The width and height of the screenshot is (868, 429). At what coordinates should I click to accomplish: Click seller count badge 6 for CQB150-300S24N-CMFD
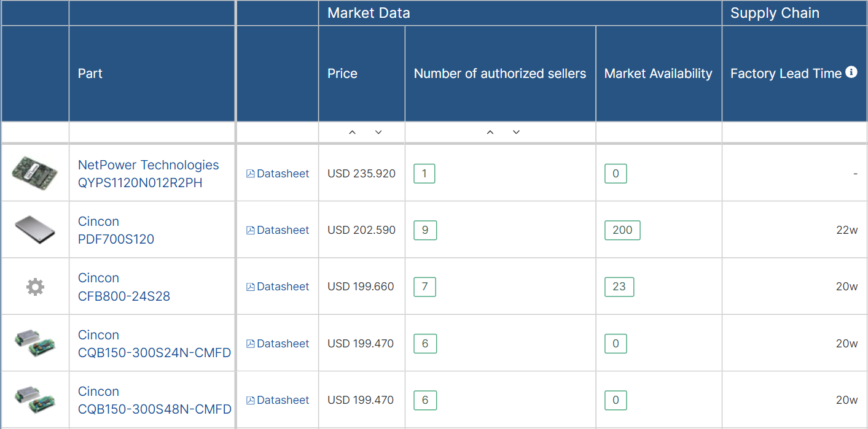click(425, 344)
